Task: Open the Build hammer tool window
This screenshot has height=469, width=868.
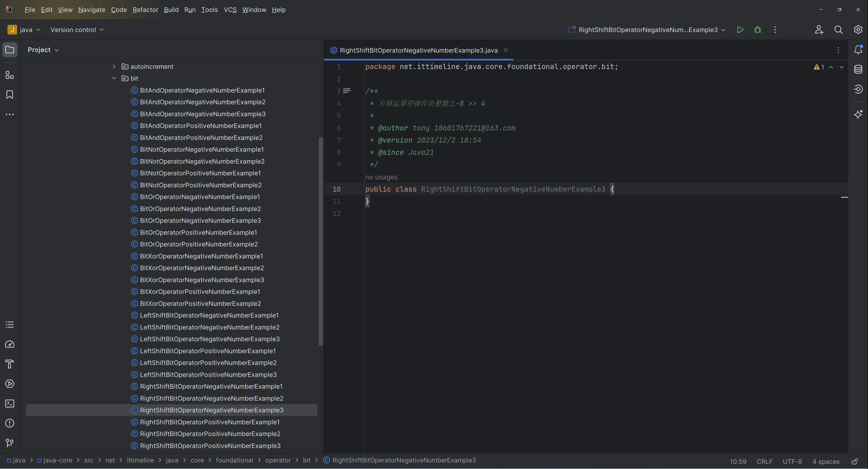Action: pos(10,364)
